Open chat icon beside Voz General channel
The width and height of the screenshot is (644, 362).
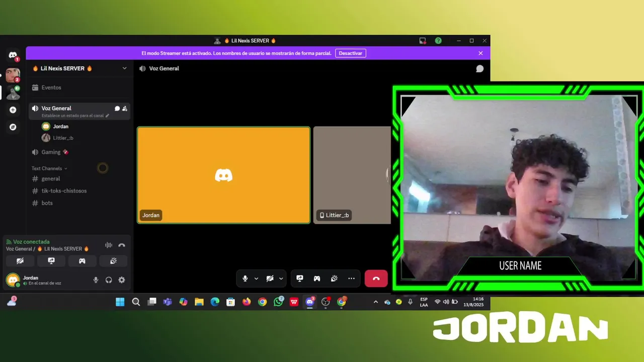pyautogui.click(x=117, y=108)
